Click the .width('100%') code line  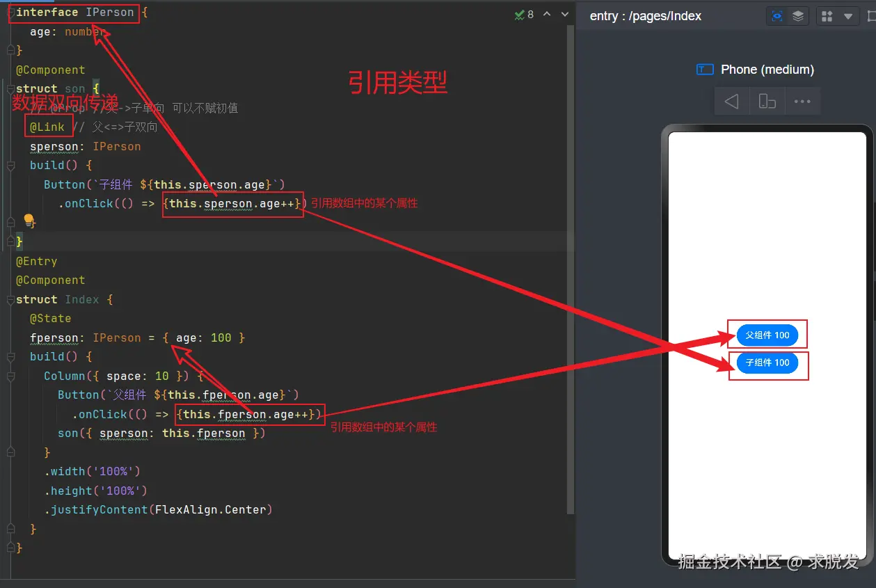[93, 472]
